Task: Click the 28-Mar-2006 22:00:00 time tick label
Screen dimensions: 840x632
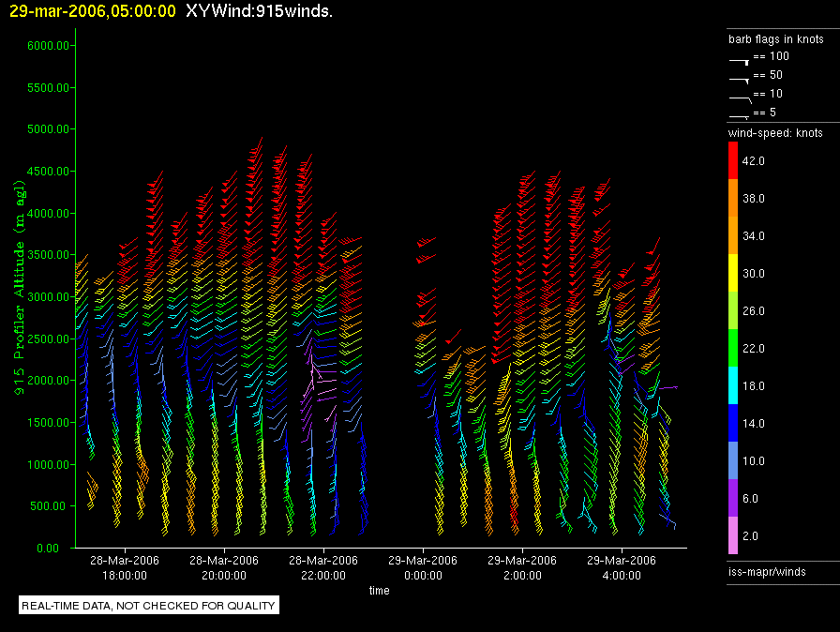Action: [x=323, y=567]
